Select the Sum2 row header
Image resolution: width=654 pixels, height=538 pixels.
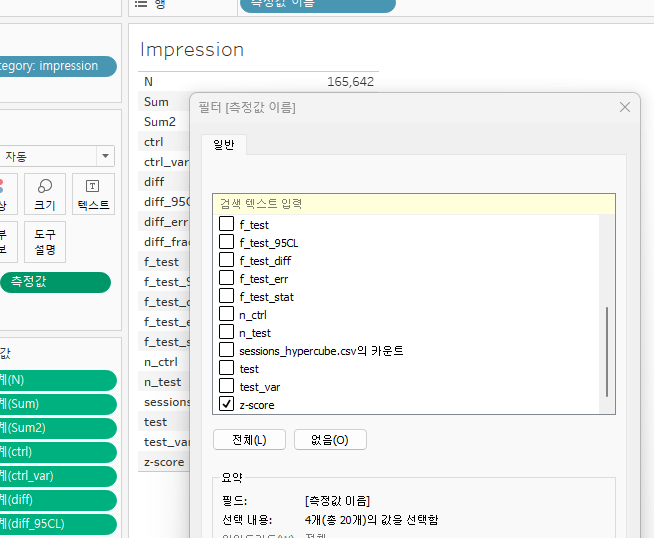pos(160,122)
